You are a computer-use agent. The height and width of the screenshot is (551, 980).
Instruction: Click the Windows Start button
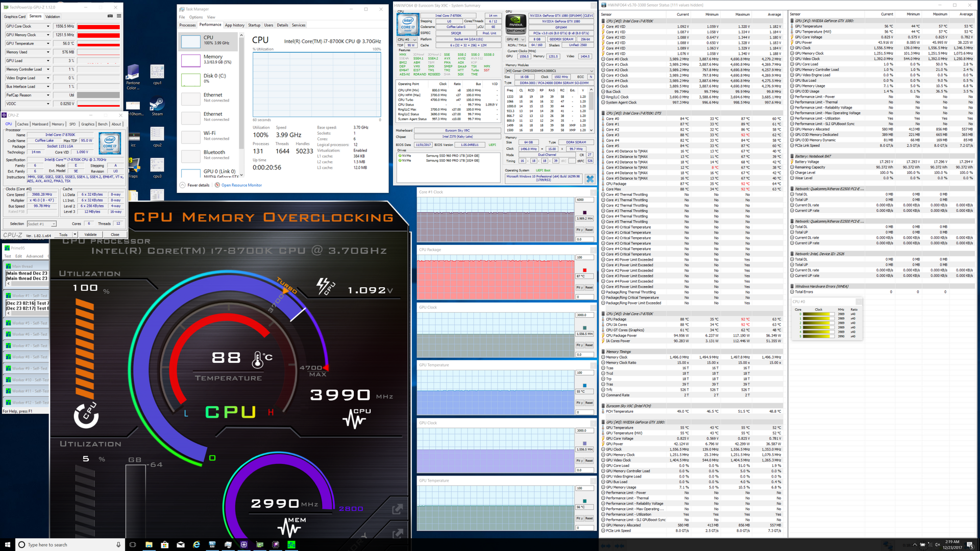point(7,544)
